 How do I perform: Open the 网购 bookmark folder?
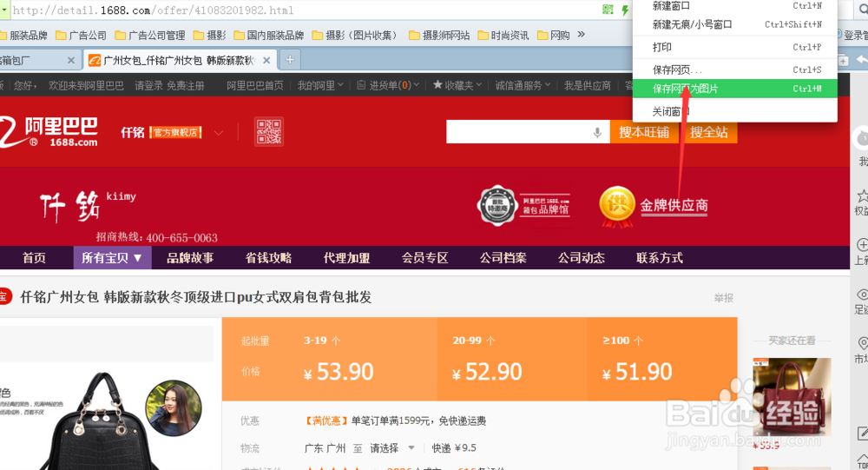pos(554,36)
